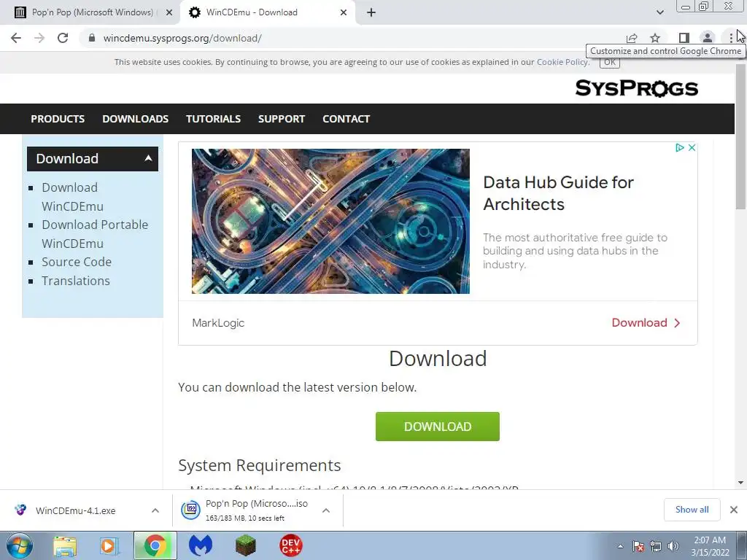Open the Windows Start menu

click(x=20, y=545)
